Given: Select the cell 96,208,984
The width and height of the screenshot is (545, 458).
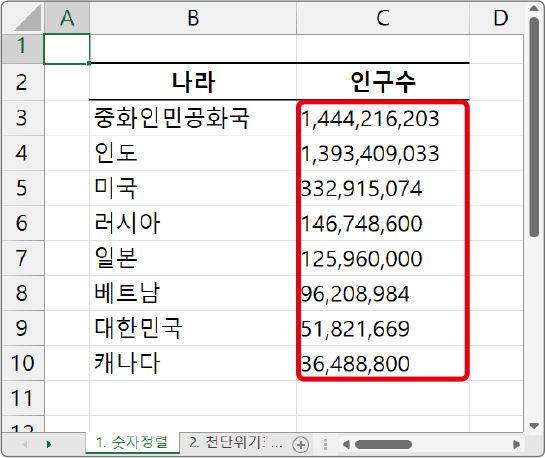Looking at the screenshot, I should pyautogui.click(x=383, y=293).
